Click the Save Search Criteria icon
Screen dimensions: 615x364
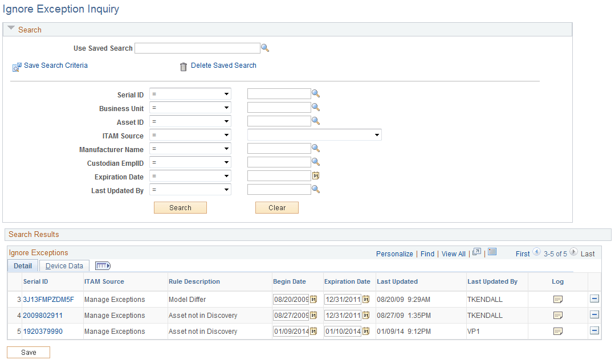[17, 67]
